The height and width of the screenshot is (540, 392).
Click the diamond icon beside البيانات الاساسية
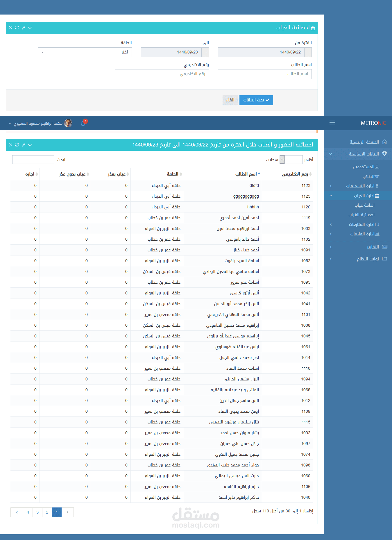click(x=384, y=154)
